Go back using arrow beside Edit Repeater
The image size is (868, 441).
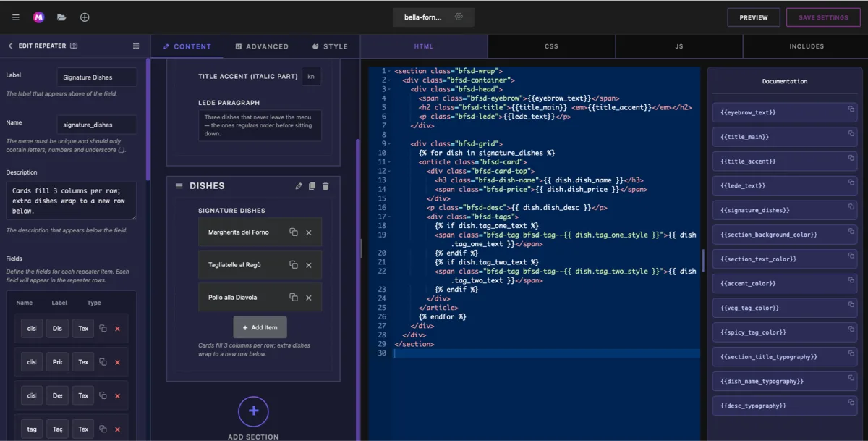pos(10,46)
